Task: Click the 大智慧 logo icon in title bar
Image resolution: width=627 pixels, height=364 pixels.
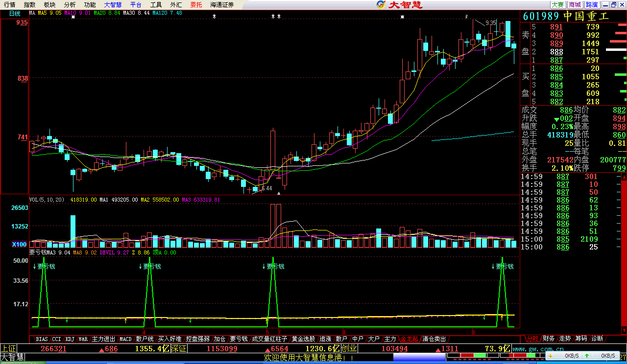Action: tap(381, 5)
